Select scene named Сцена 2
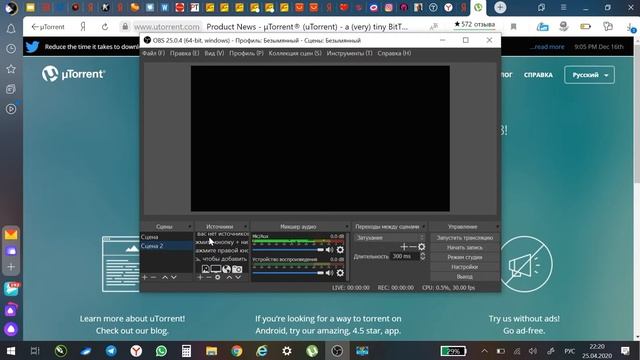This screenshot has height=360, width=640. pyautogui.click(x=166, y=246)
